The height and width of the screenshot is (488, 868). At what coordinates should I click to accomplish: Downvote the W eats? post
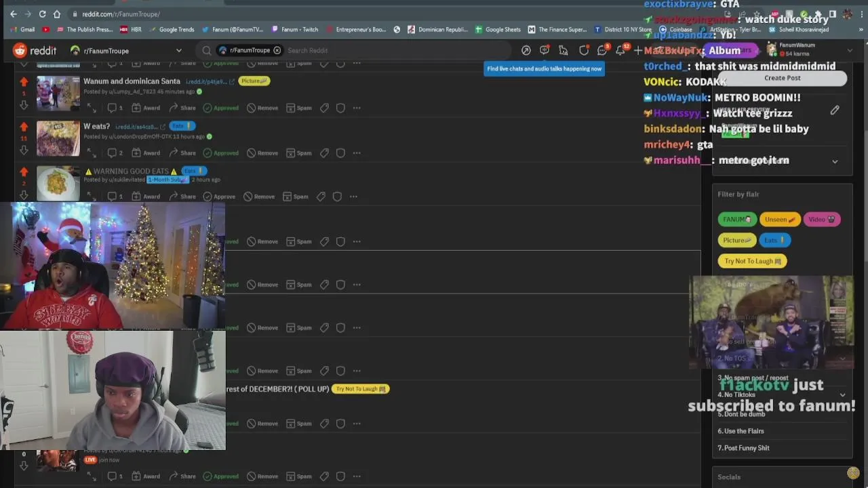click(x=24, y=149)
